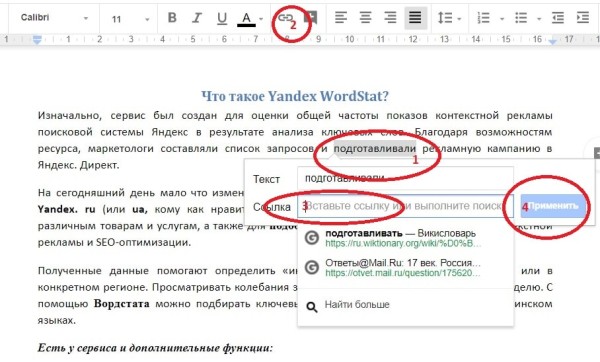Click the add comment icon
Viewport: 600px width, 362px height.
[310, 18]
